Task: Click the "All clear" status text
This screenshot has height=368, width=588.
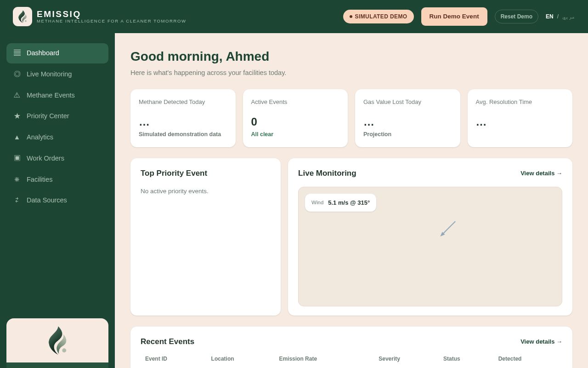Action: [x=262, y=134]
